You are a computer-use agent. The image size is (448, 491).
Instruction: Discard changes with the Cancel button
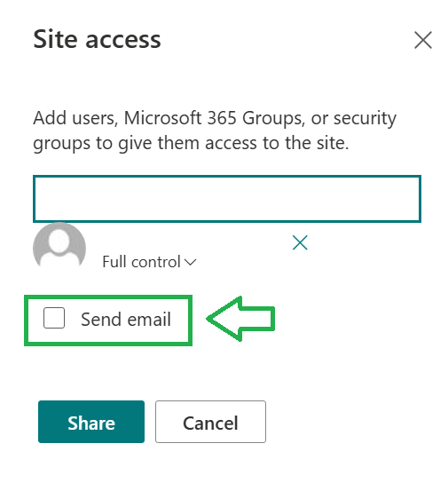tap(210, 422)
